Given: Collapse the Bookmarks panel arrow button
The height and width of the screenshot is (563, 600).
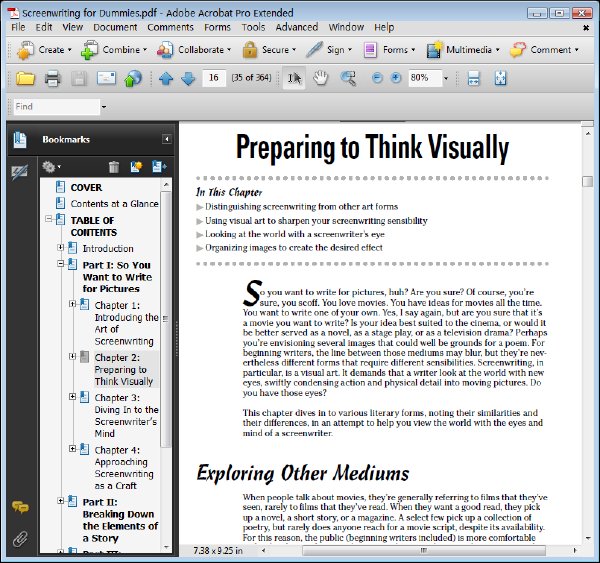Looking at the screenshot, I should point(166,139).
